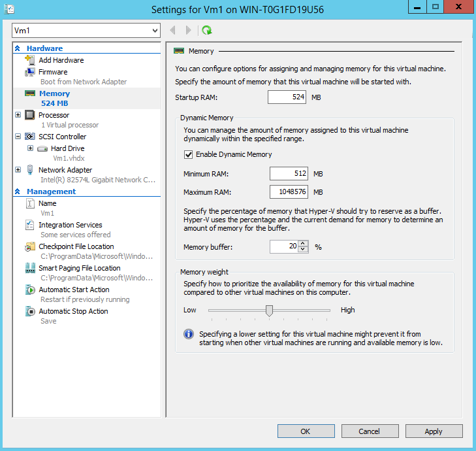Select the Name management item
This screenshot has height=451, width=476.
tap(48, 203)
